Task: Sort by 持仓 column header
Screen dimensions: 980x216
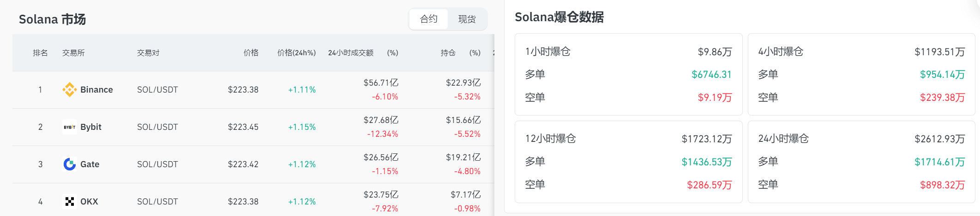Action: coord(448,53)
